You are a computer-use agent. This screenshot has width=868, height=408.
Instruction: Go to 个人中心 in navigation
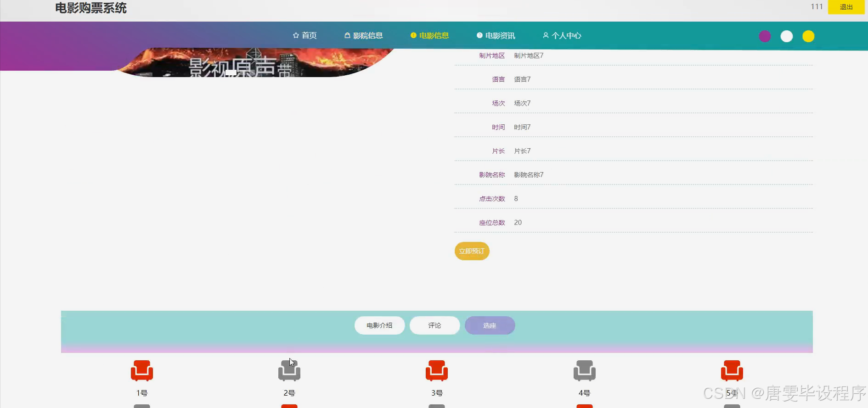tap(562, 35)
